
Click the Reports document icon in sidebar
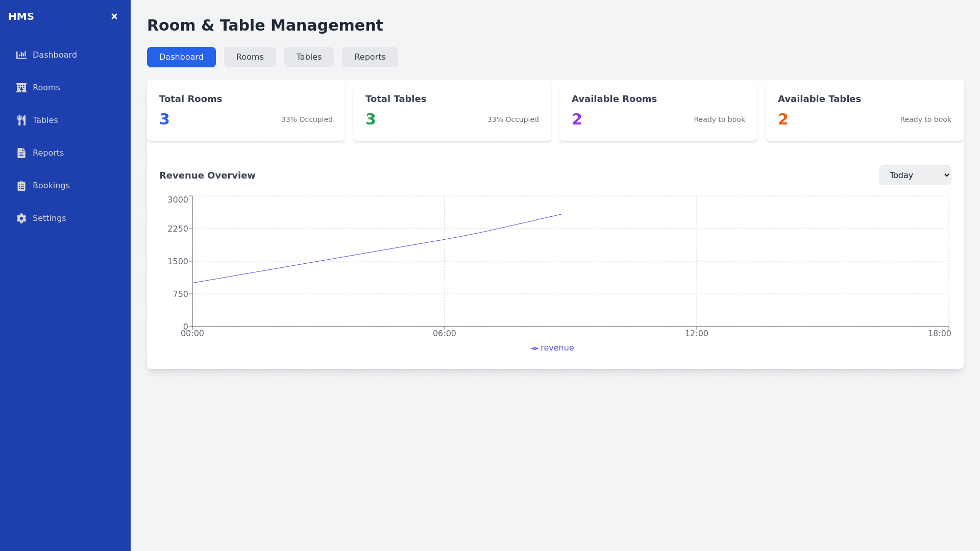click(x=21, y=153)
